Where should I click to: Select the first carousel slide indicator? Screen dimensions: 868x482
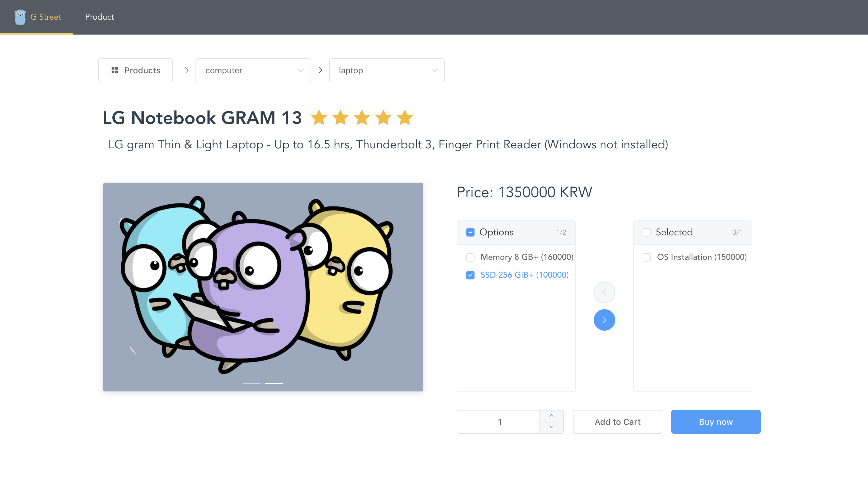pos(251,383)
